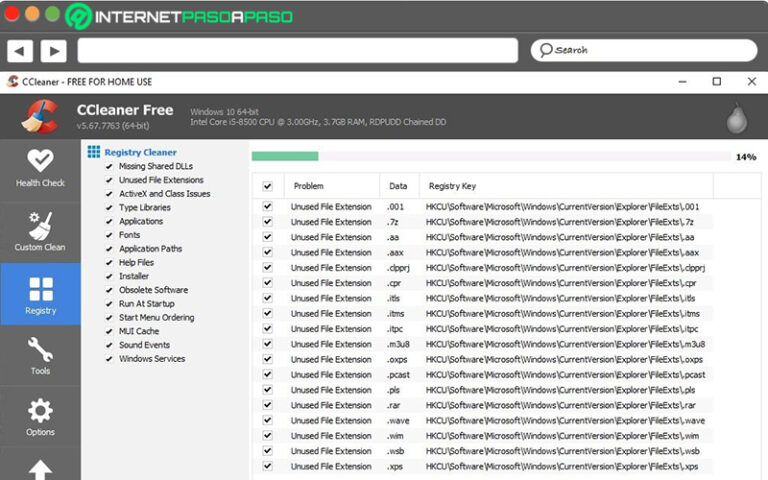Uncheck the .rar Unused File Extension row
Viewport: 768px width, 480px height.
(267, 405)
